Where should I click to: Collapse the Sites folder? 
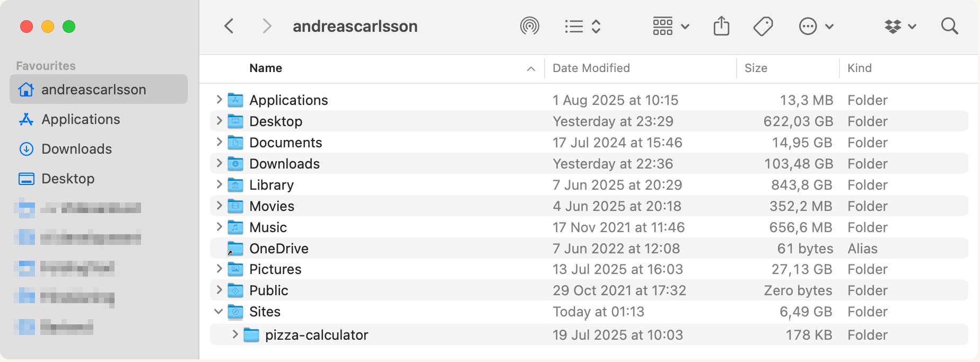[x=218, y=311]
